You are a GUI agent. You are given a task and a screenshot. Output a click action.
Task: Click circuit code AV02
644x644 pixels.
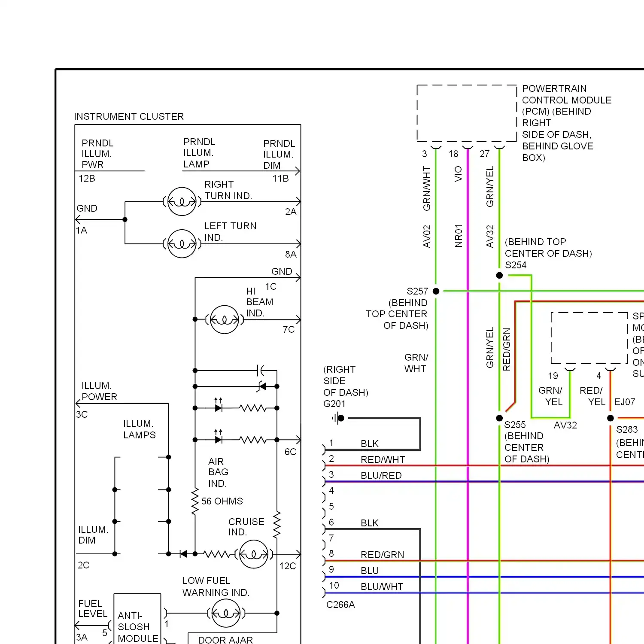(426, 237)
